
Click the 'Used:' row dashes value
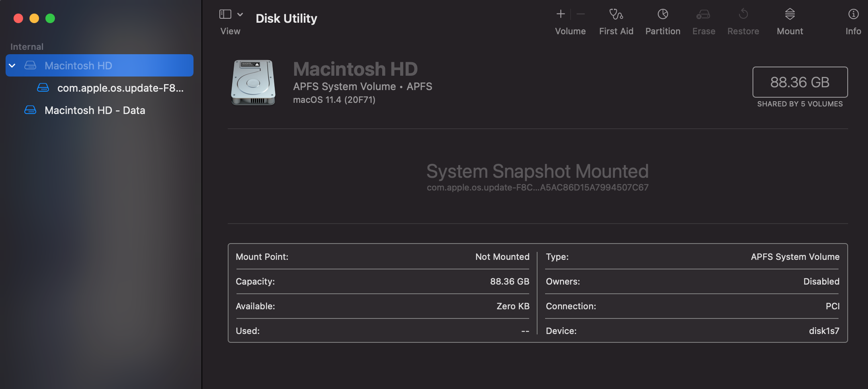tap(525, 331)
